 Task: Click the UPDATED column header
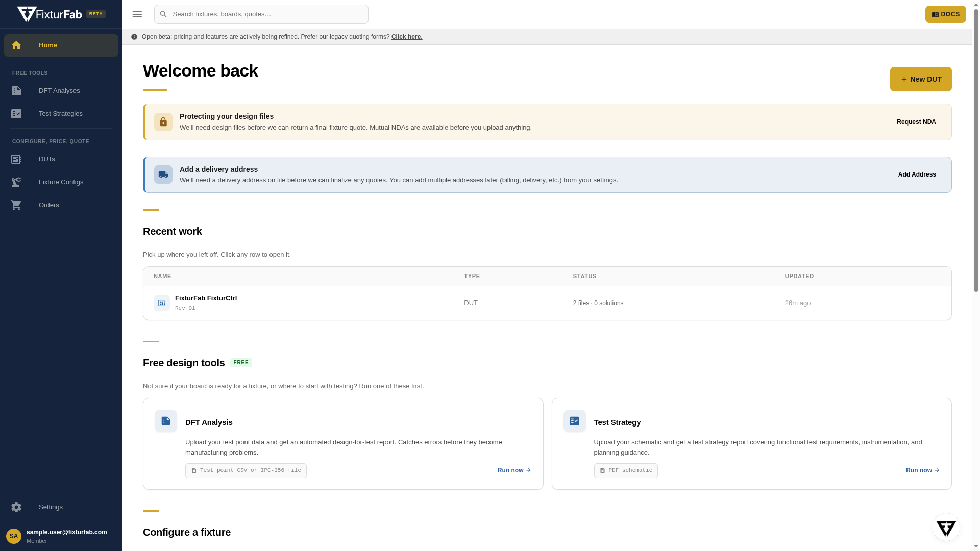799,276
